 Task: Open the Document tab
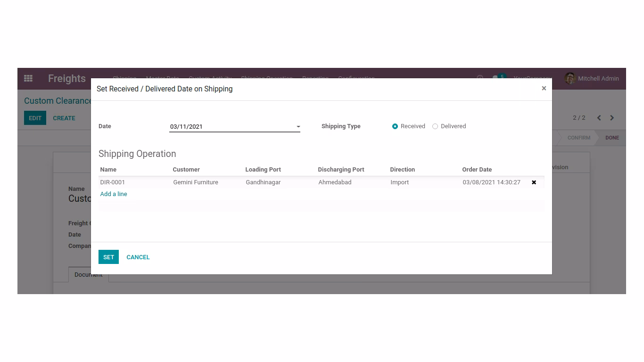pos(88,275)
